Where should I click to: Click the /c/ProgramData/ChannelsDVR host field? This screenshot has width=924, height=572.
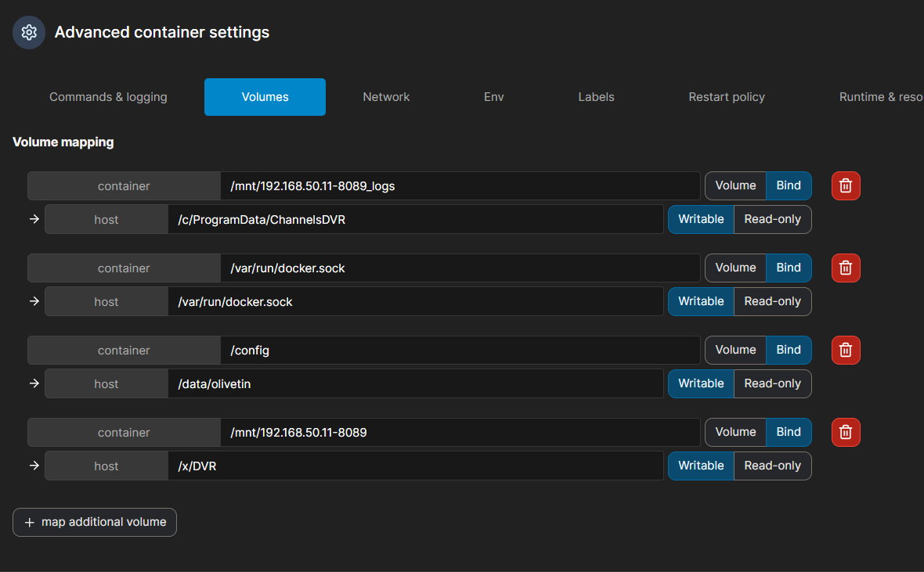coord(415,219)
